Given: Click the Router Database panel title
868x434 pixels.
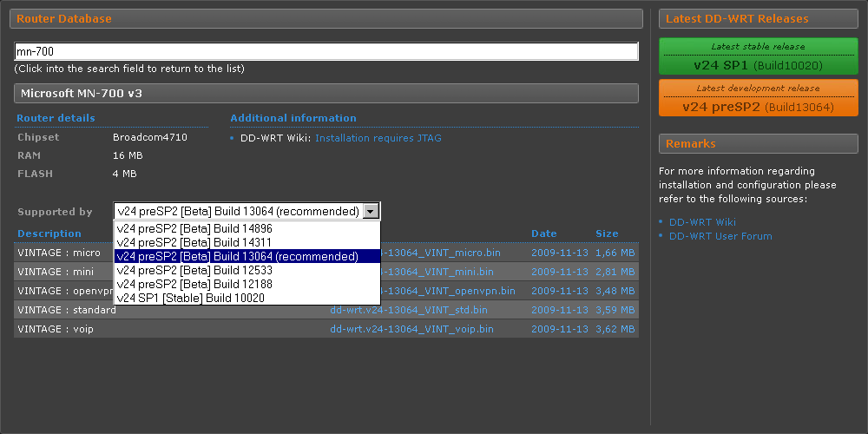Looking at the screenshot, I should click(64, 18).
